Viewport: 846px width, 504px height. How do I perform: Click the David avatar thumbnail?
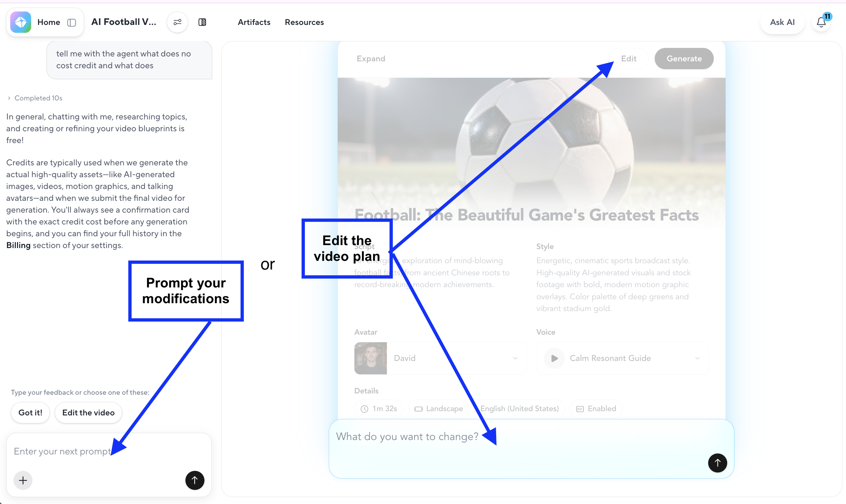(370, 358)
